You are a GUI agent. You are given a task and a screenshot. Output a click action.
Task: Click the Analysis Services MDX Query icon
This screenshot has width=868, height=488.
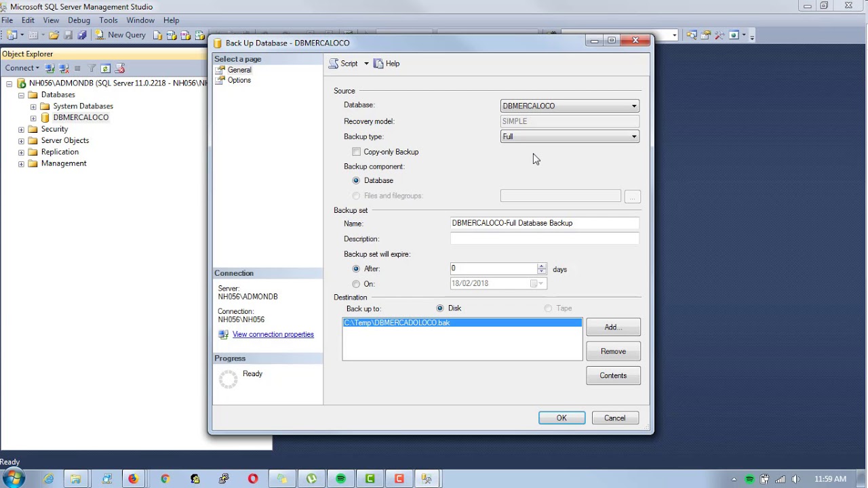pos(172,35)
